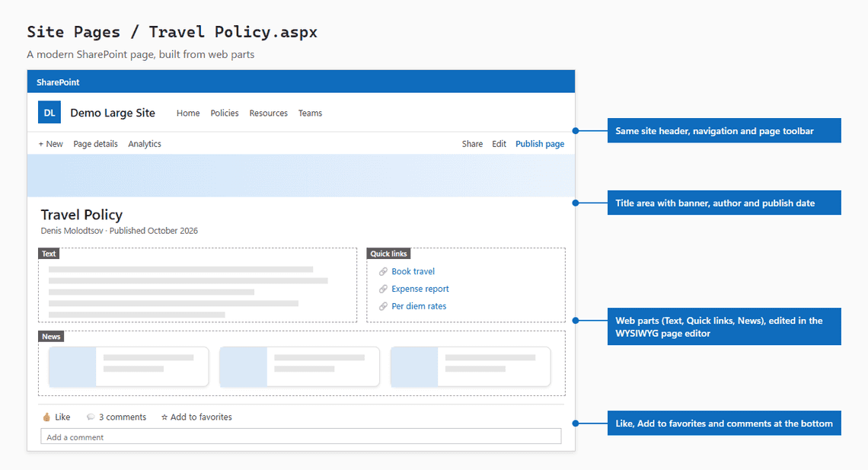Image resolution: width=868 pixels, height=470 pixels.
Task: Open the Expense report quick link
Action: point(420,289)
